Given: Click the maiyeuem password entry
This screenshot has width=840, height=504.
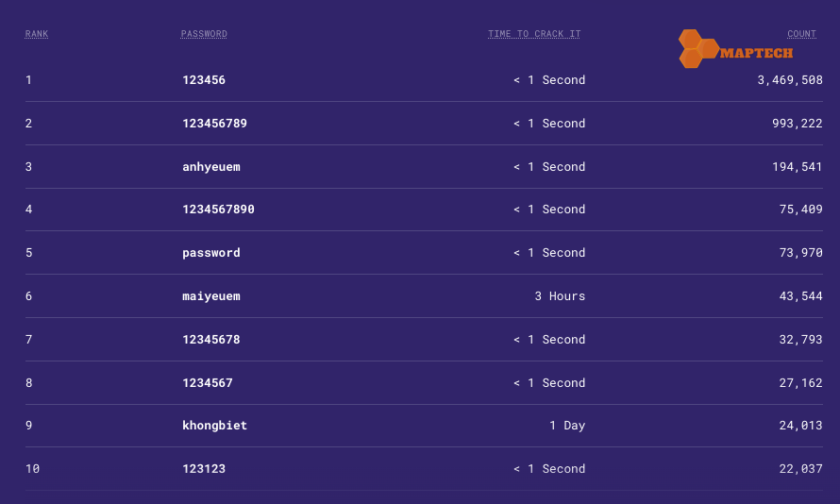Looking at the screenshot, I should point(211,296).
